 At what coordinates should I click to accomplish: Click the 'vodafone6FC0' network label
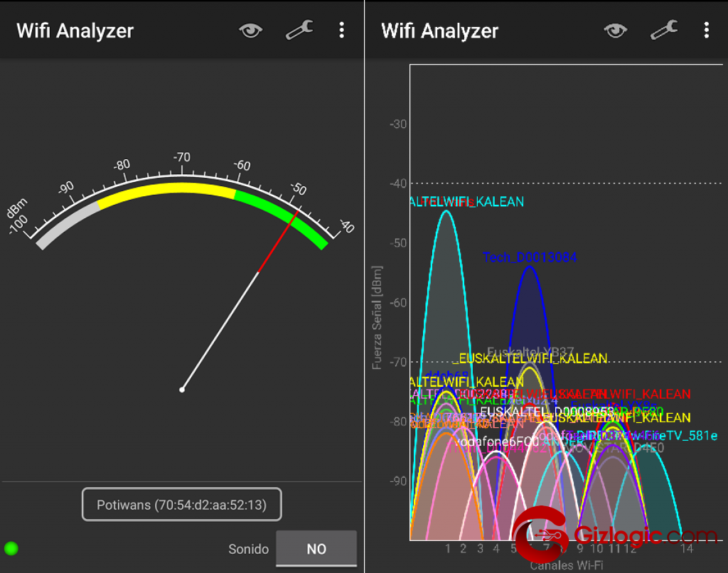point(497,441)
